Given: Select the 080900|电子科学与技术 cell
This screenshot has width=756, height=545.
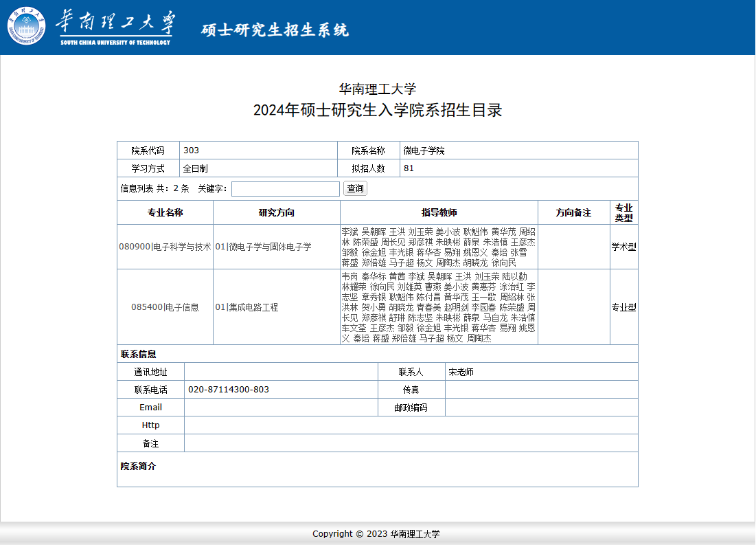Looking at the screenshot, I should click(165, 247).
